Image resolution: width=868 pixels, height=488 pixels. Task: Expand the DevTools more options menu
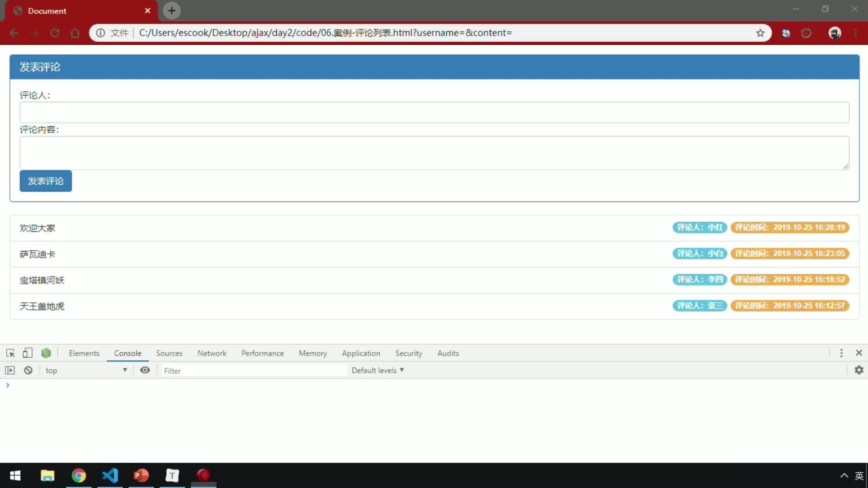[x=840, y=352]
